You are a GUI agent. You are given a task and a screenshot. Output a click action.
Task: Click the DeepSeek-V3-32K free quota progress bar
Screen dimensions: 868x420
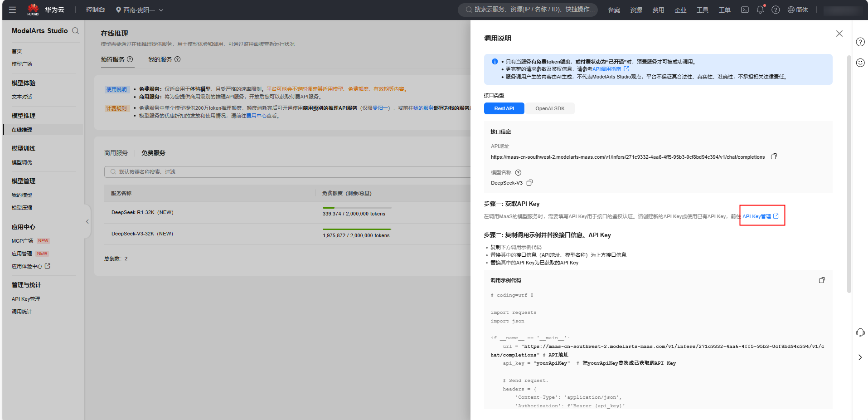tap(357, 230)
